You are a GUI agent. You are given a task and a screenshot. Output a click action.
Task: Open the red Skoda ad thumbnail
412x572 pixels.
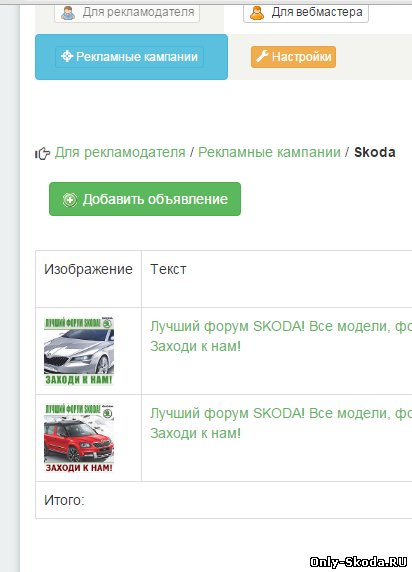point(79,438)
